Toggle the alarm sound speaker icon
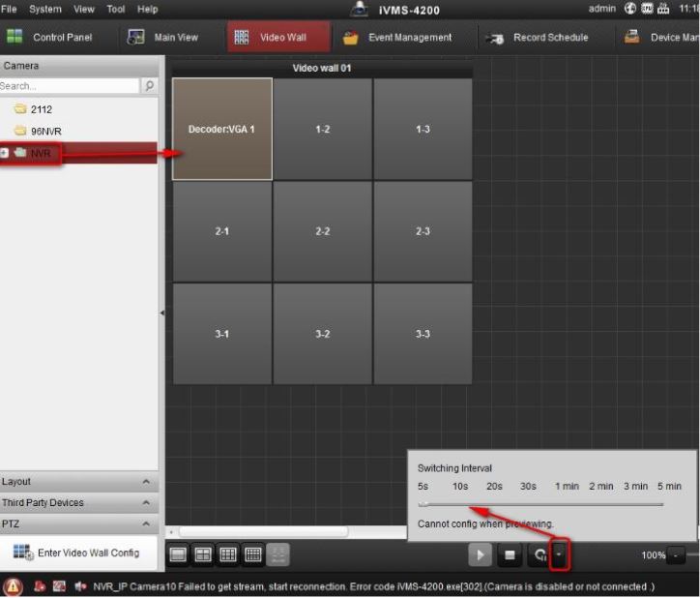Screen dimensions: 700x598 (x=80, y=586)
